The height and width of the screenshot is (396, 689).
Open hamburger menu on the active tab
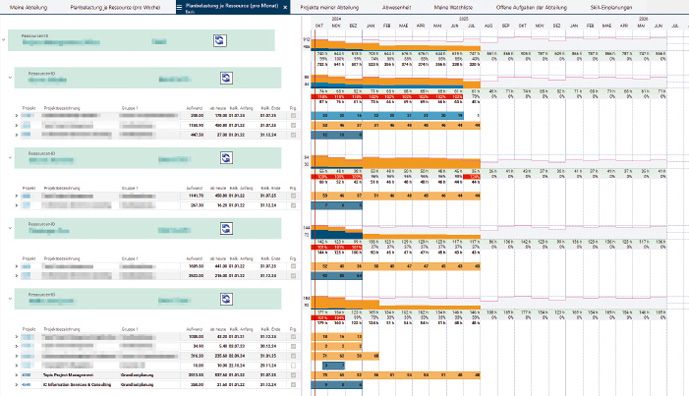point(179,7)
